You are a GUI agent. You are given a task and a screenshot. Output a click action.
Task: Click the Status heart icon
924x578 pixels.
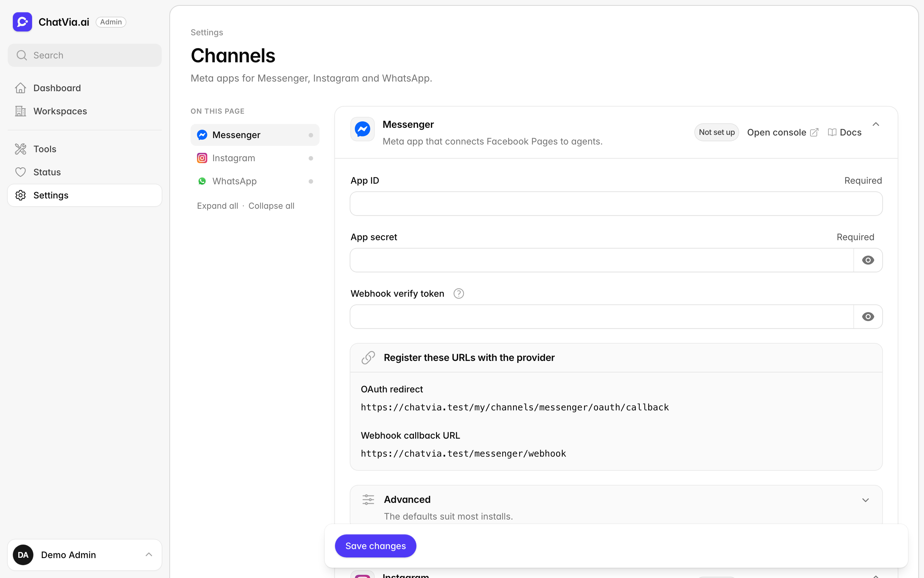pyautogui.click(x=21, y=172)
